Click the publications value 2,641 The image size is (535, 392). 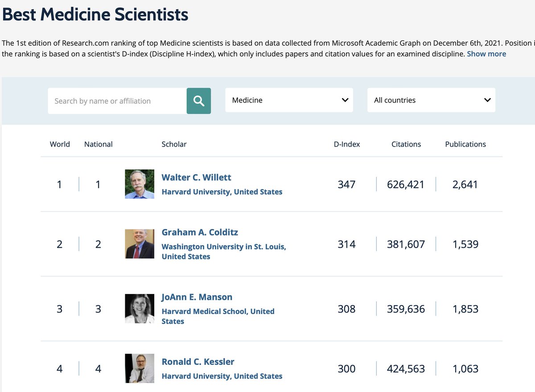(465, 184)
